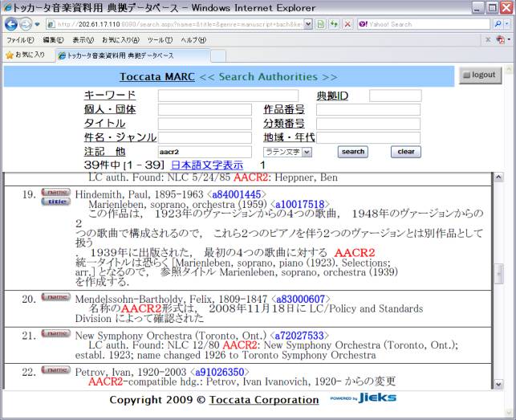Open the 表示(V) menu
The image size is (516, 420).
pyautogui.click(x=83, y=40)
